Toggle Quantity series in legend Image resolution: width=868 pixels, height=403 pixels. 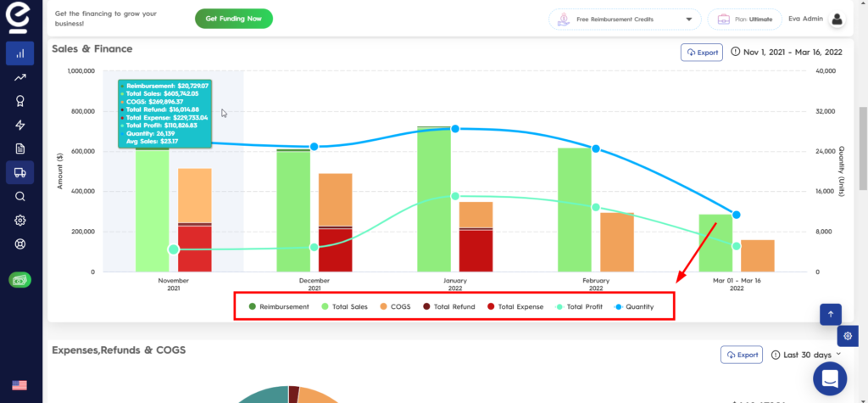(x=634, y=306)
